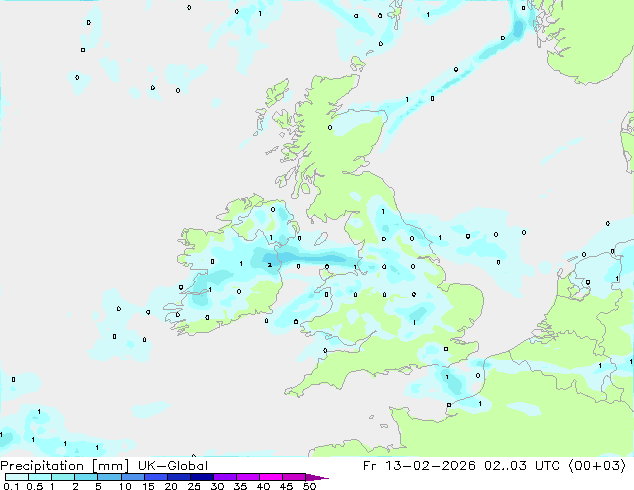Click the 40 to 45 mm legend swatch

tap(271, 477)
